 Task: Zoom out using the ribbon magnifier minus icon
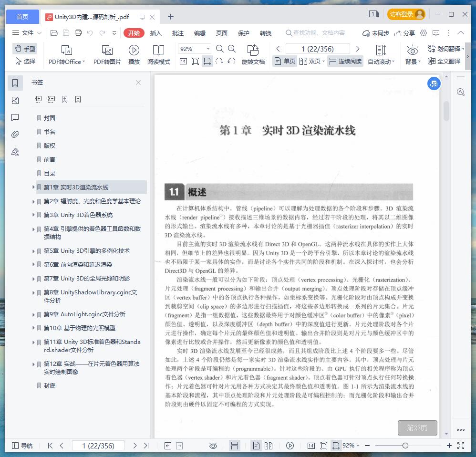pos(220,49)
